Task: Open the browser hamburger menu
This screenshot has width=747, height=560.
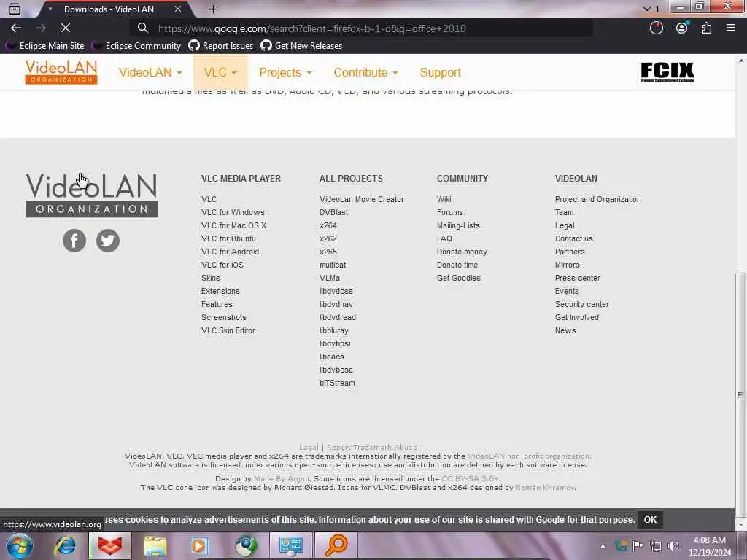Action: point(731,28)
